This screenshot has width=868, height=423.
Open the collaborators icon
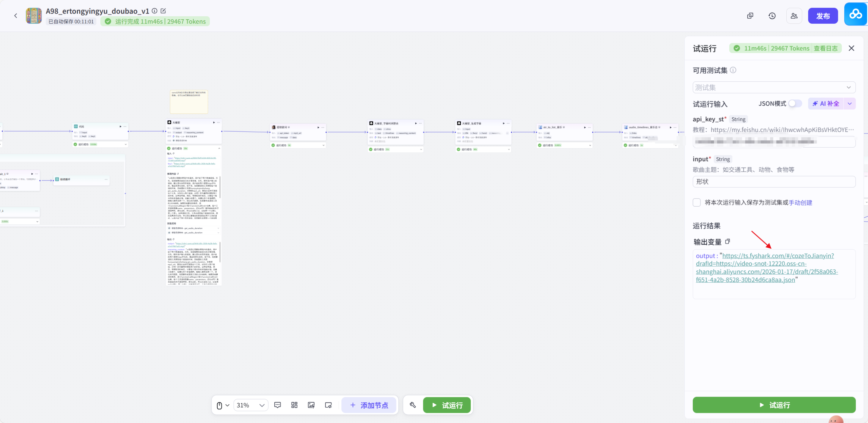(794, 16)
